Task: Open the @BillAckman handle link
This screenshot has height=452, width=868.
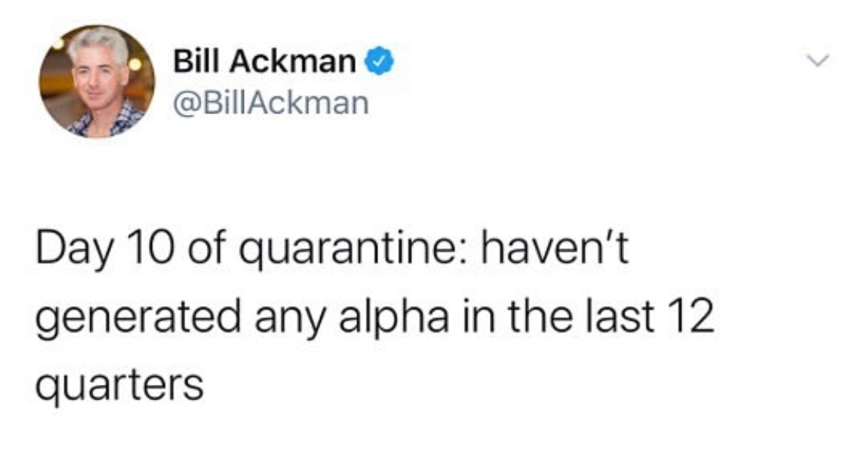Action: coord(271,103)
